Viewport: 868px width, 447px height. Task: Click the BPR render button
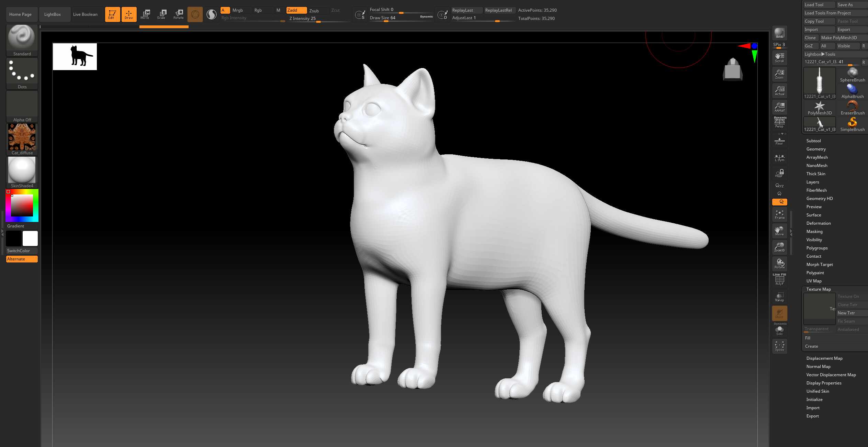(x=779, y=33)
